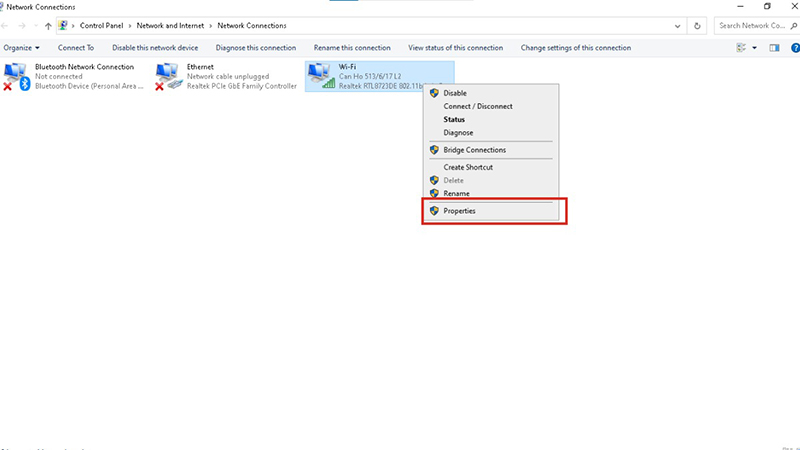
Task: Click Disable this network device button
Action: 155,47
